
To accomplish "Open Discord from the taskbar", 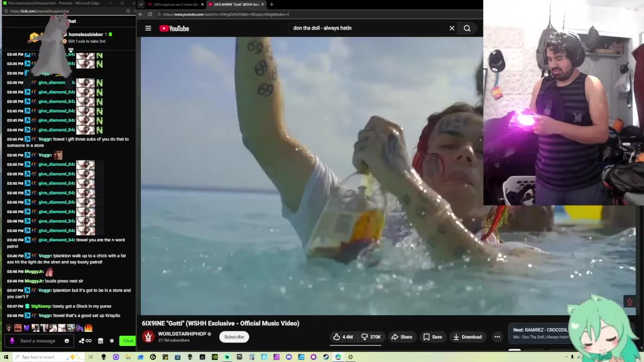I will [289, 357].
